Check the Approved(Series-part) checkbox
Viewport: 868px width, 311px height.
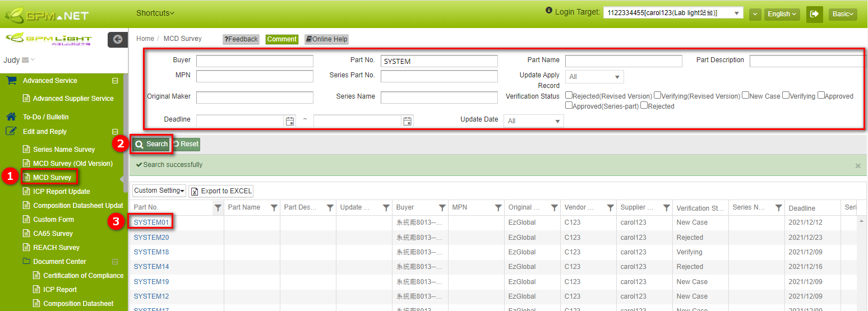pos(569,105)
